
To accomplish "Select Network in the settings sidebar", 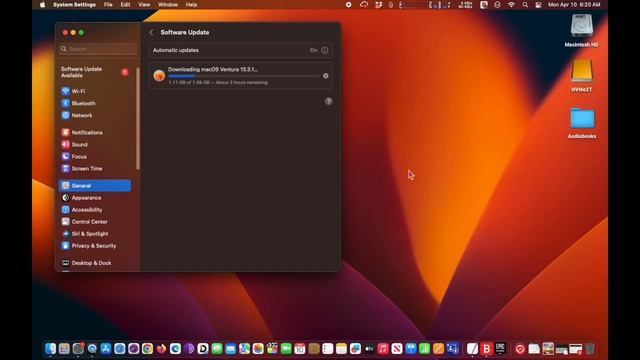I will tap(95, 115).
